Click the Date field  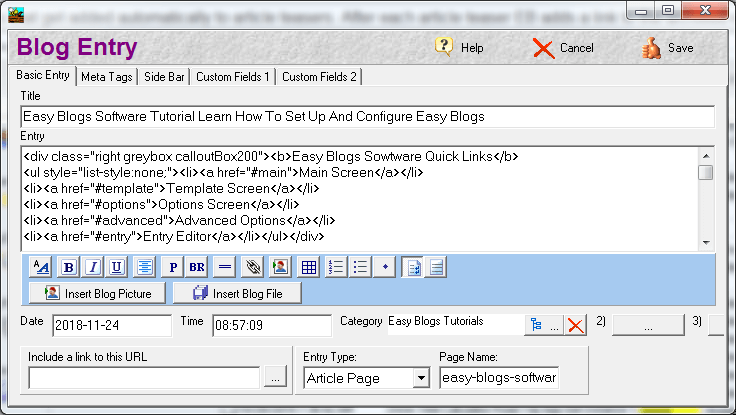[112, 325]
